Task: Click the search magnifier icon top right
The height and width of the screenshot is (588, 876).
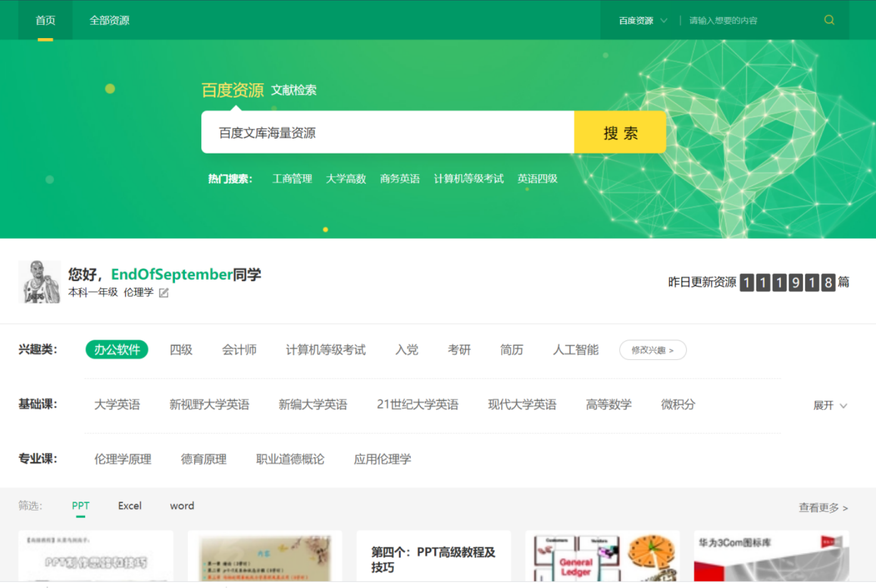Action: coord(828,20)
